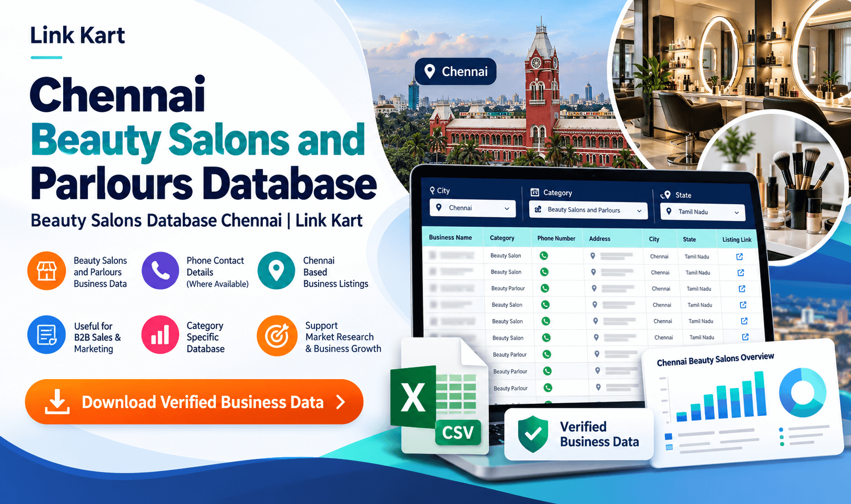This screenshot has width=851, height=504.
Task: Open the Category dropdown Beauty Salons and Parlours
Action: click(588, 210)
